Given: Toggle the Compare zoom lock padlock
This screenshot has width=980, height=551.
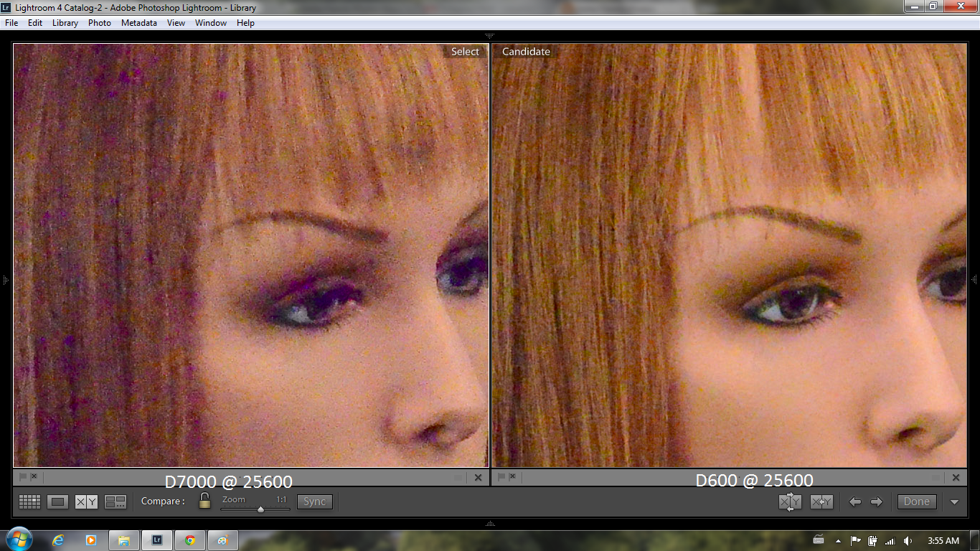Looking at the screenshot, I should (x=204, y=501).
